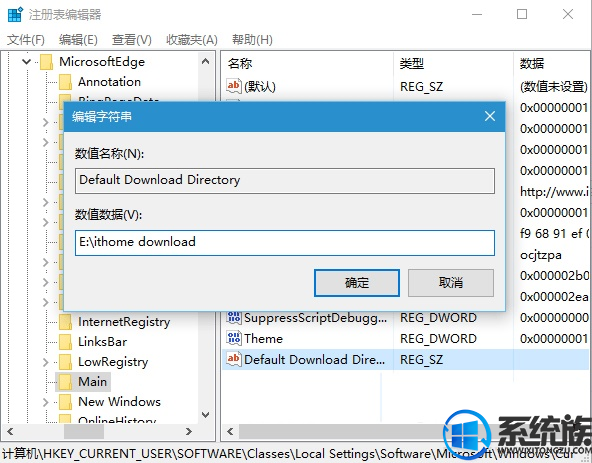Screen dimensions: 592x463
Task: Select the (默认) string value icon
Action: coord(233,86)
